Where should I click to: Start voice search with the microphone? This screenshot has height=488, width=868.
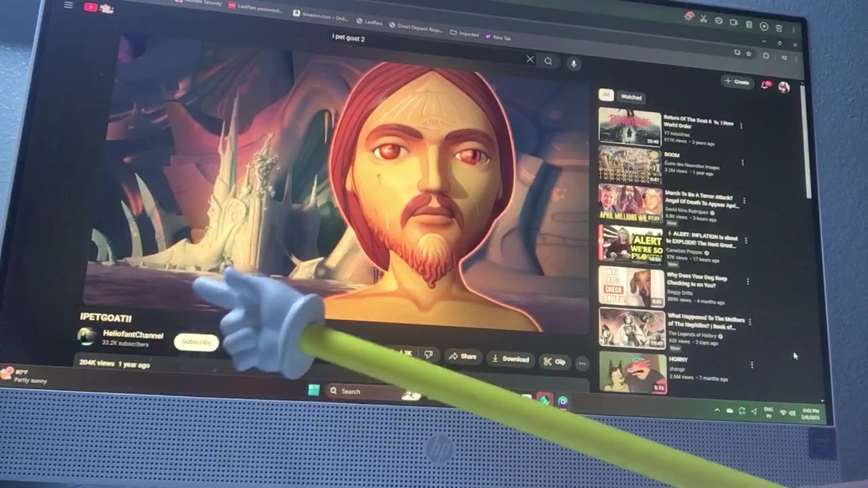point(573,63)
